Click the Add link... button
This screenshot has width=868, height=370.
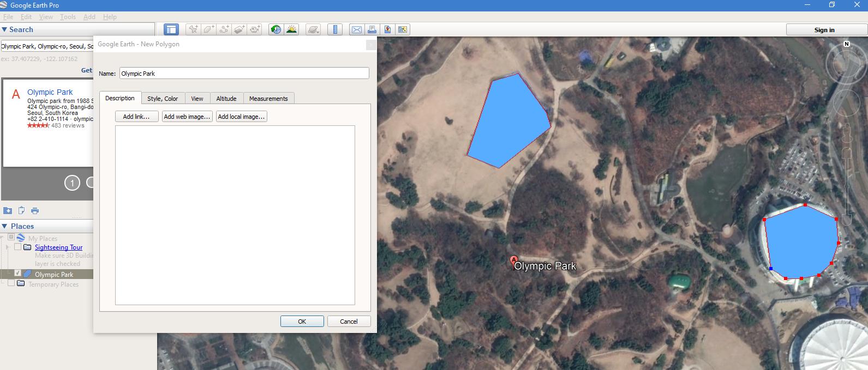(x=136, y=117)
